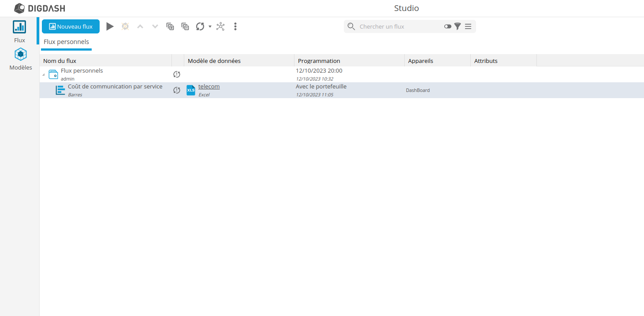The width and height of the screenshot is (644, 316).
Task: Open the dropdown arrow beside refresh icon
Action: (x=210, y=26)
